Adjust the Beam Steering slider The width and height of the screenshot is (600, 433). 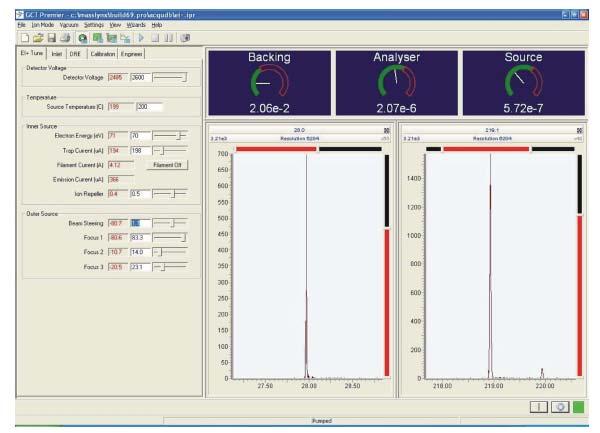tap(170, 223)
